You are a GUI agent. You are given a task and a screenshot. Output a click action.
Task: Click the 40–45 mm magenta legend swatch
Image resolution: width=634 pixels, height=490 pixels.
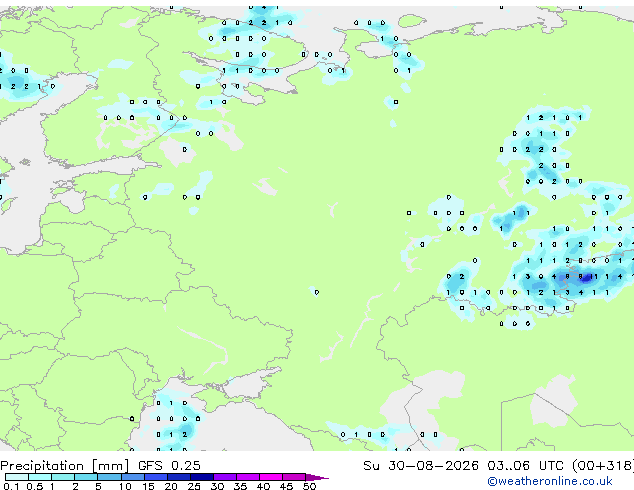[x=271, y=477]
